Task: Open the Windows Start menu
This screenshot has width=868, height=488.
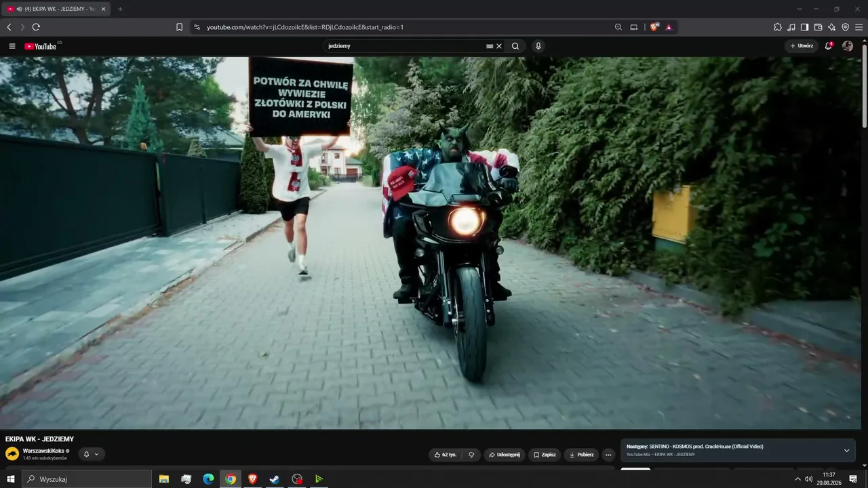Action: pyautogui.click(x=10, y=479)
